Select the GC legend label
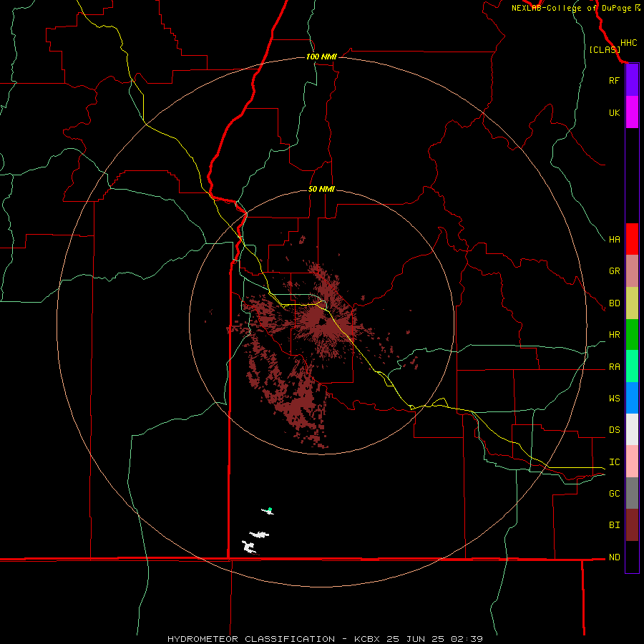 (614, 493)
